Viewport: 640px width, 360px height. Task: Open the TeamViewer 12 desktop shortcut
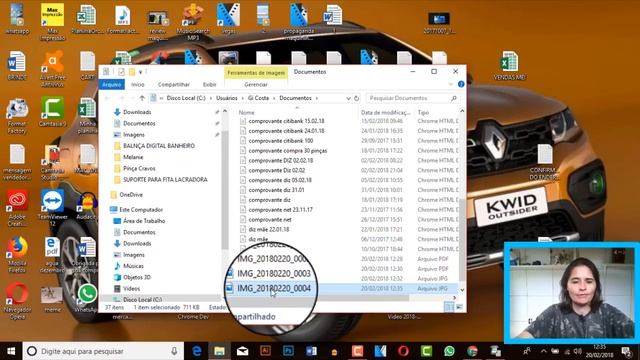[x=52, y=207]
